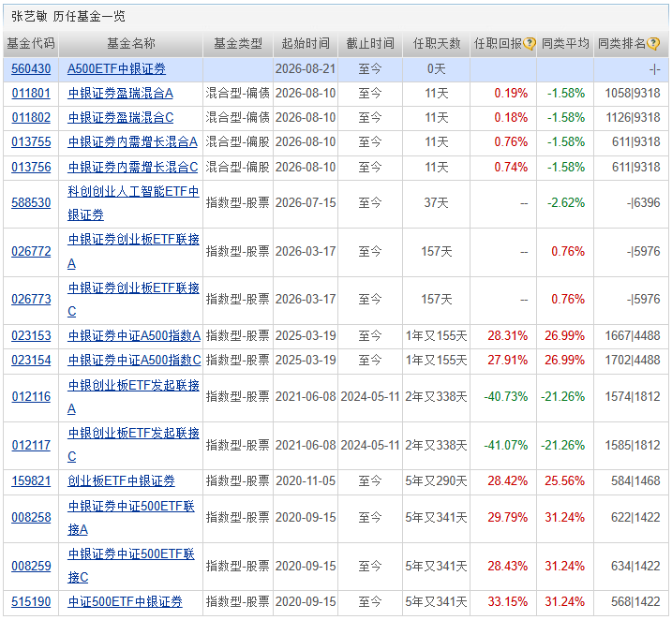Open the 中银证券中证A500指数A fund link
Screen dimensions: 672x620
134,335
